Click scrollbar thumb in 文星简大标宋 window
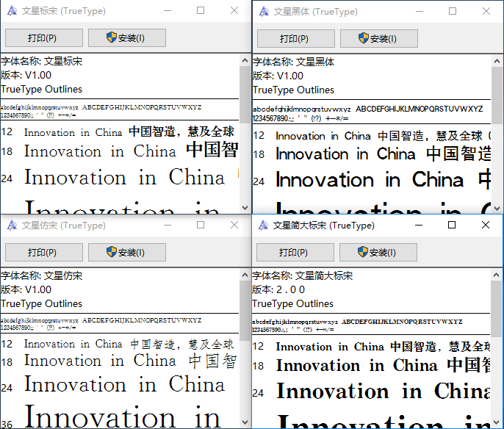The image size is (504, 429). click(x=497, y=309)
